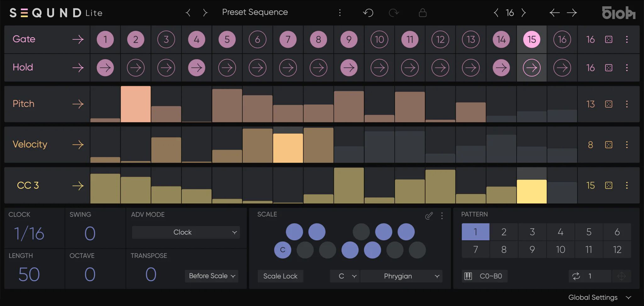Click the C0~B0 keyboard range button
The width and height of the screenshot is (644, 306).
[485, 276]
